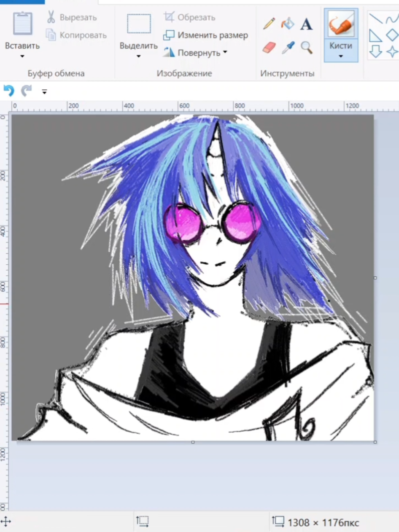This screenshot has height=532, width=399.
Task: Click the Вырезать button
Action: 71,18
